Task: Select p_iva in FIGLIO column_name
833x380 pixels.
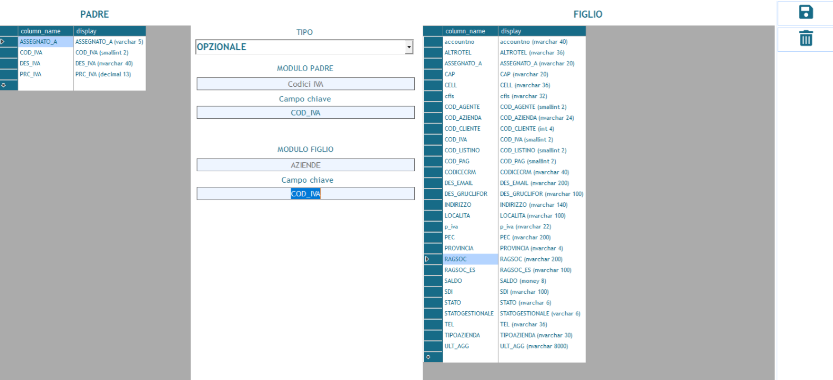Action: coord(471,226)
